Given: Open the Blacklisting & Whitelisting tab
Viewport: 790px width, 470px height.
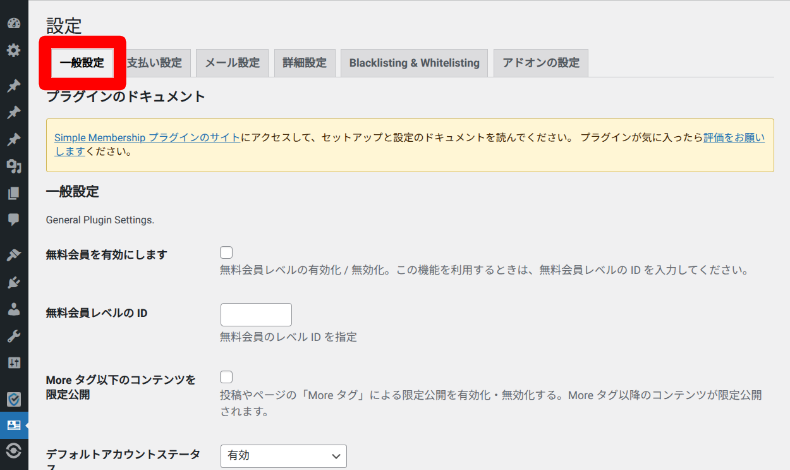Looking at the screenshot, I should pyautogui.click(x=414, y=63).
